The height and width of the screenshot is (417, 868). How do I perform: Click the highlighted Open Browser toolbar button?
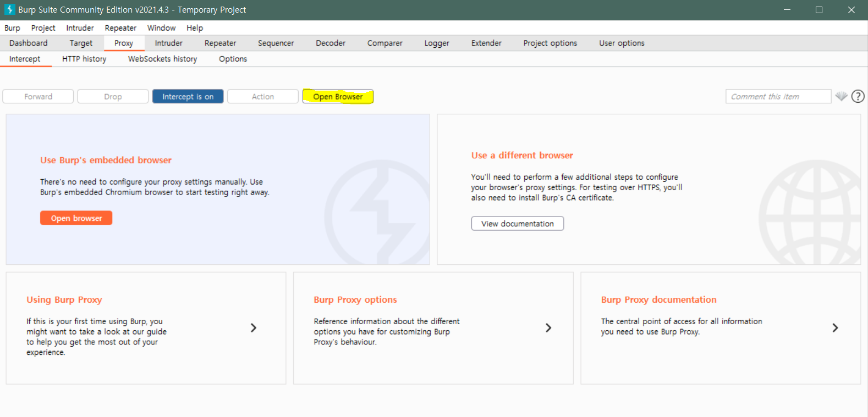click(x=338, y=96)
